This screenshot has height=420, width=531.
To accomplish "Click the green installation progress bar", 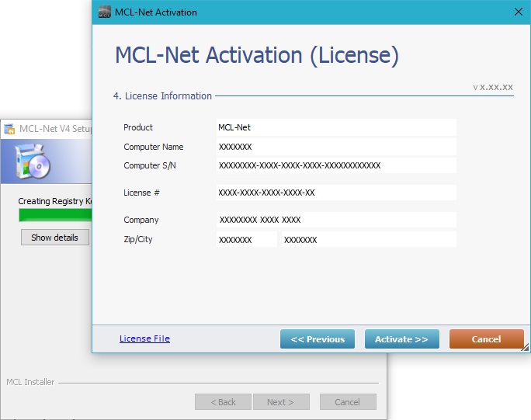I will tap(54, 215).
